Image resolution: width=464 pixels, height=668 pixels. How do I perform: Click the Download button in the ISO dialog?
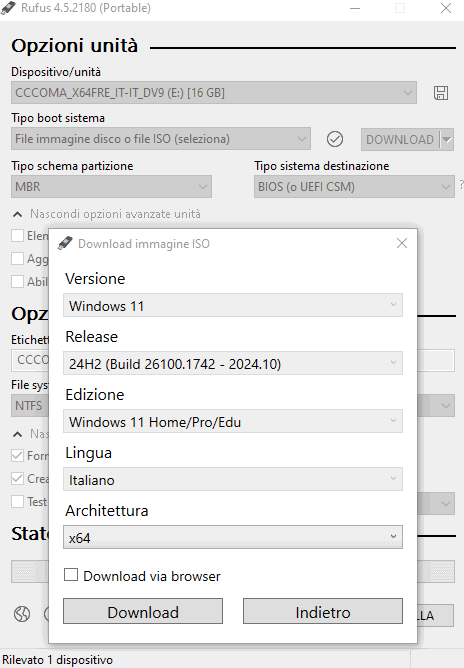[x=143, y=611]
